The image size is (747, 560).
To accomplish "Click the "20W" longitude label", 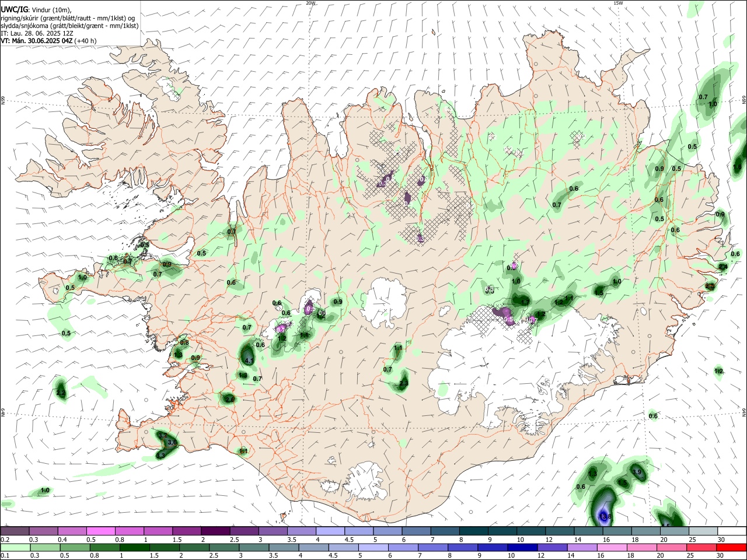I will [310, 3].
